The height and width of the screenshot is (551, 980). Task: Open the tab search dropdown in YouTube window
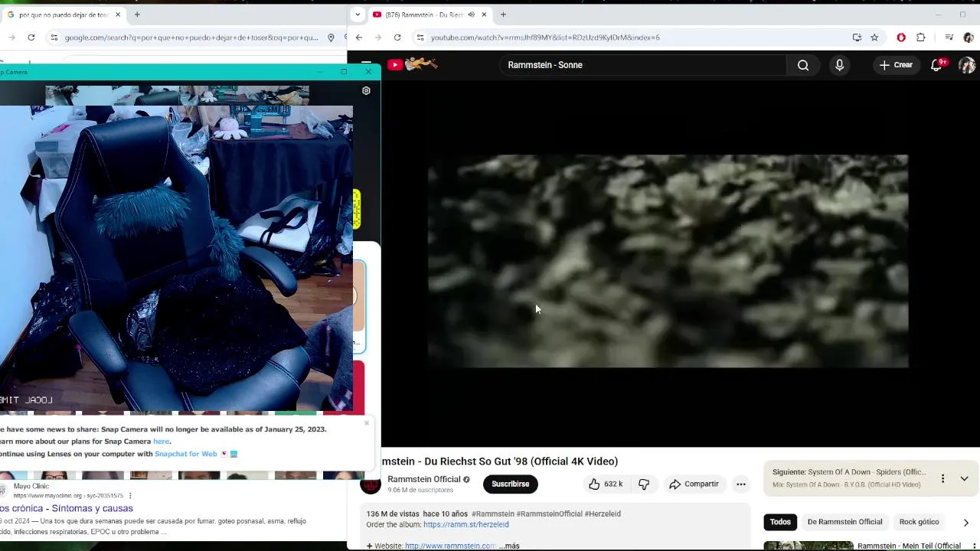[358, 15]
